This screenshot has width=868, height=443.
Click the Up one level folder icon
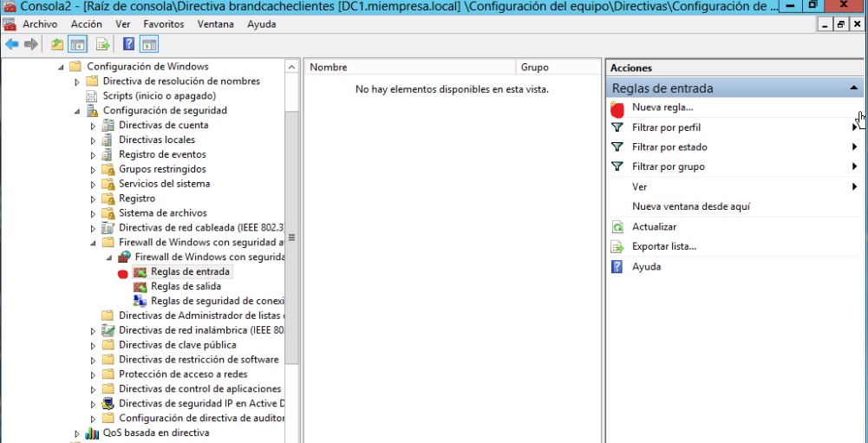tap(57, 44)
